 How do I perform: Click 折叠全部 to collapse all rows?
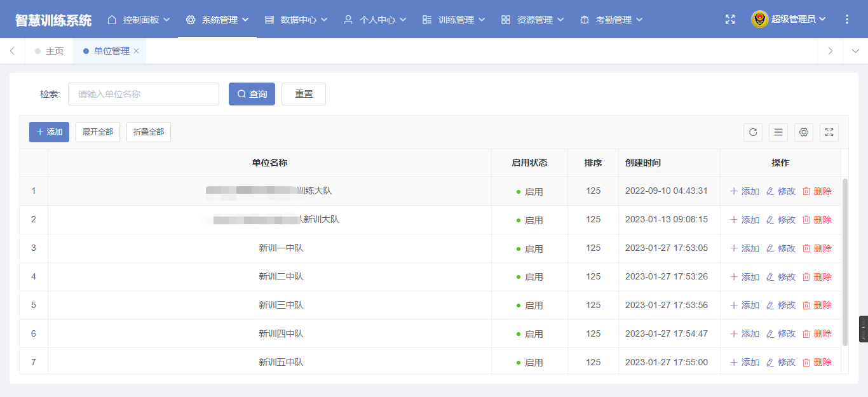click(149, 132)
